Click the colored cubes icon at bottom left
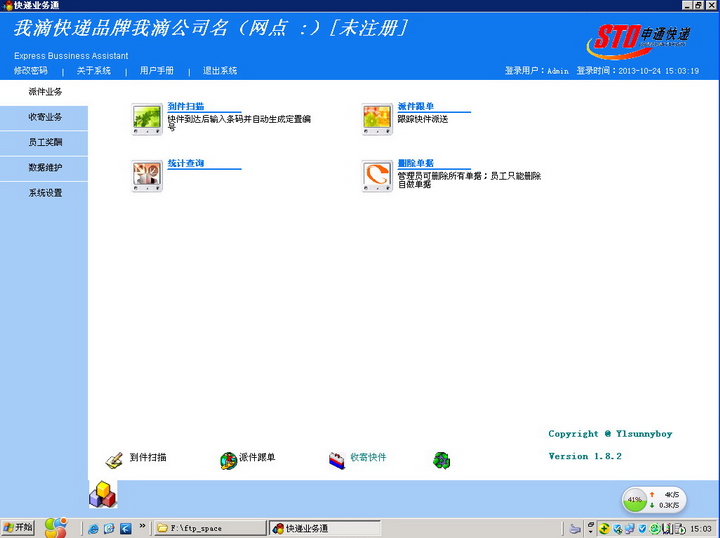This screenshot has height=538, width=720. tap(102, 494)
